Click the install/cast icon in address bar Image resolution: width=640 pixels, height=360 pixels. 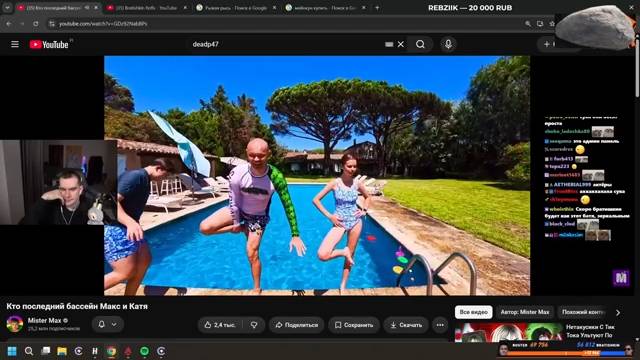[540, 24]
